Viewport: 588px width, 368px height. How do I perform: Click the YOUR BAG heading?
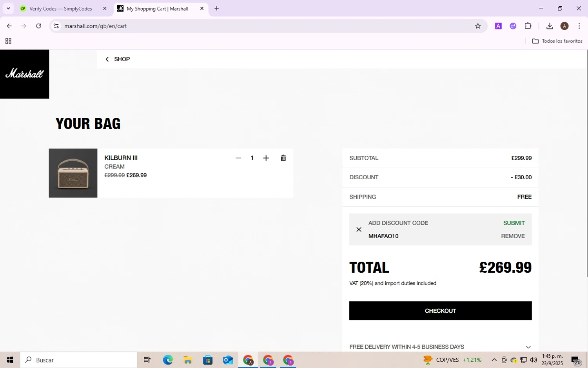pos(88,124)
